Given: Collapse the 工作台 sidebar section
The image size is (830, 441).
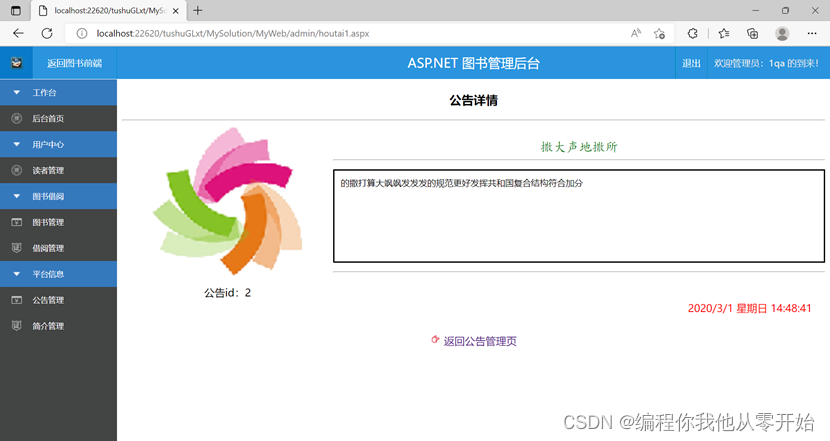Looking at the screenshot, I should click(x=58, y=93).
